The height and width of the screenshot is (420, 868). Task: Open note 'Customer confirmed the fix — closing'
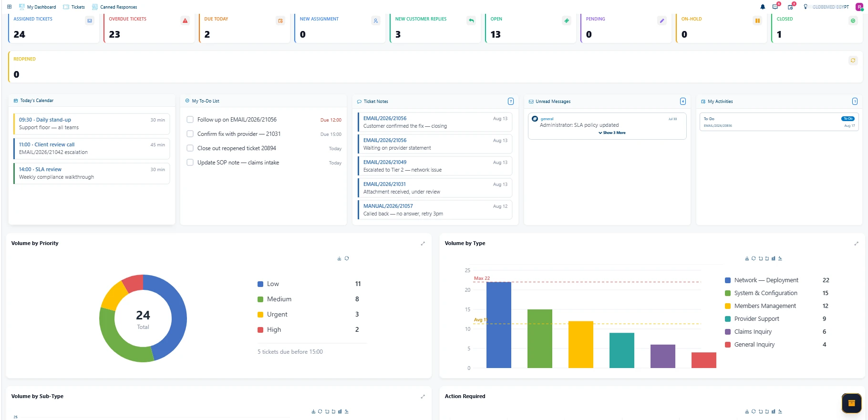(x=435, y=122)
